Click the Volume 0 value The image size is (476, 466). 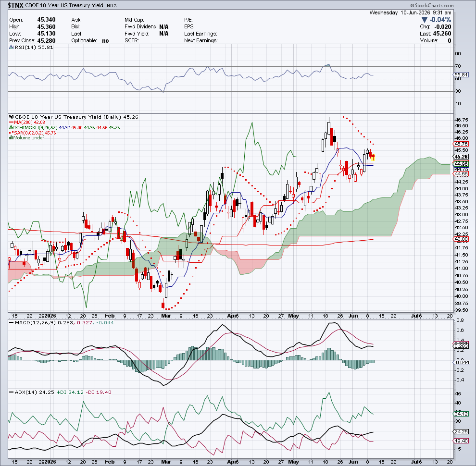(x=450, y=41)
